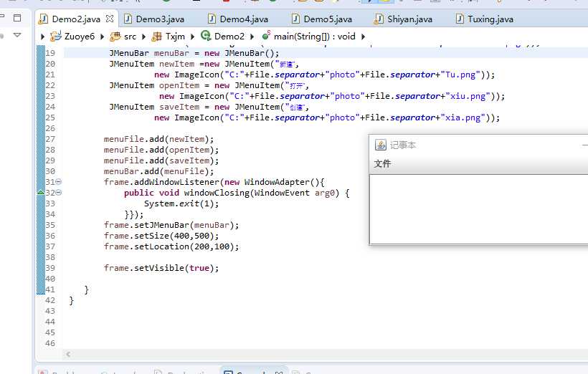Open the 文件 menu in 记事本 window
Screen dimensions: 588x374
point(382,163)
